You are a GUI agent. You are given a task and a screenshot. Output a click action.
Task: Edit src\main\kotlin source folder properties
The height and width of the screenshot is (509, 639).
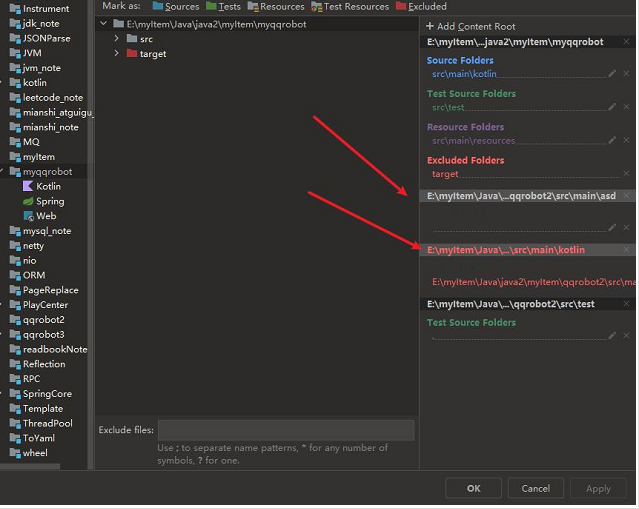tap(612, 73)
